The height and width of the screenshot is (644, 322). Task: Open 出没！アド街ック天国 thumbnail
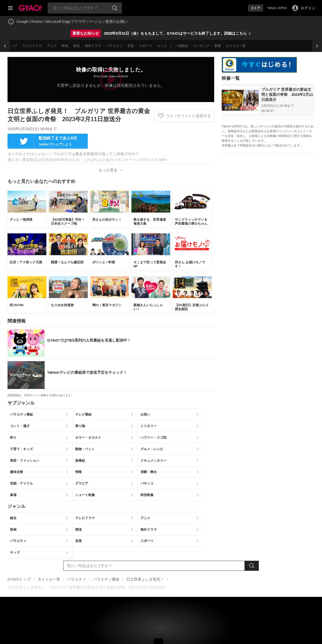pyautogui.click(x=27, y=244)
